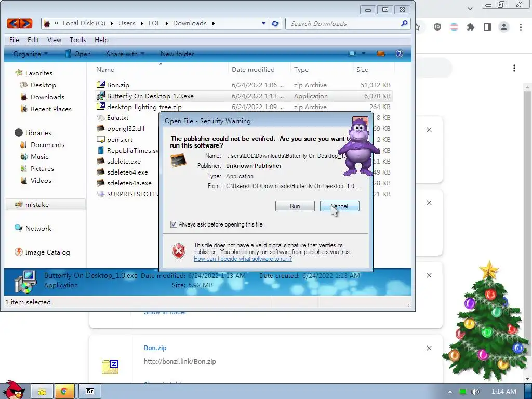Screen dimensions: 532x399
Task: Expand the Organize dropdown
Action: [x=31, y=54]
